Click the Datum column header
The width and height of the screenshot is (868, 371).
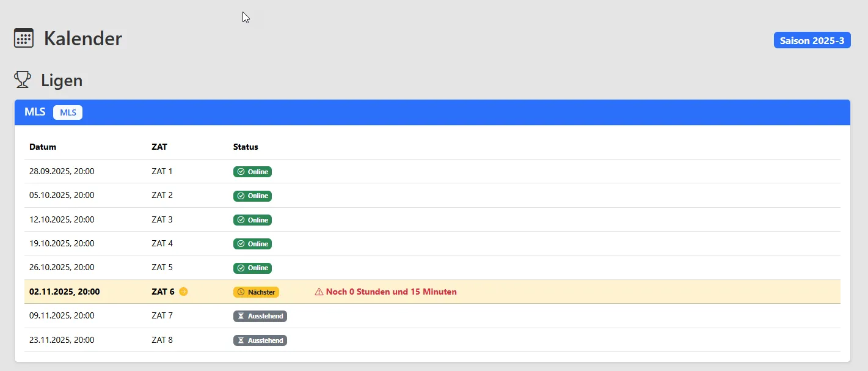click(x=43, y=147)
